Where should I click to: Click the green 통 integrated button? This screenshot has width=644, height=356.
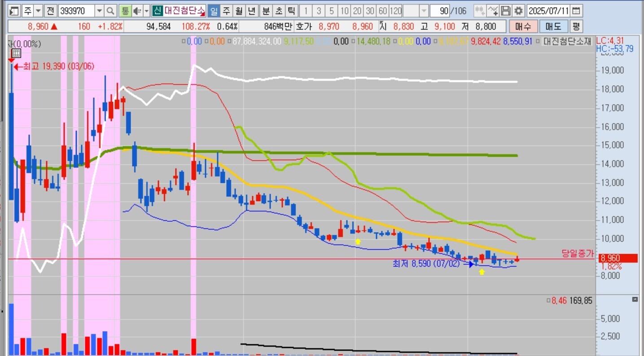tap(125, 11)
